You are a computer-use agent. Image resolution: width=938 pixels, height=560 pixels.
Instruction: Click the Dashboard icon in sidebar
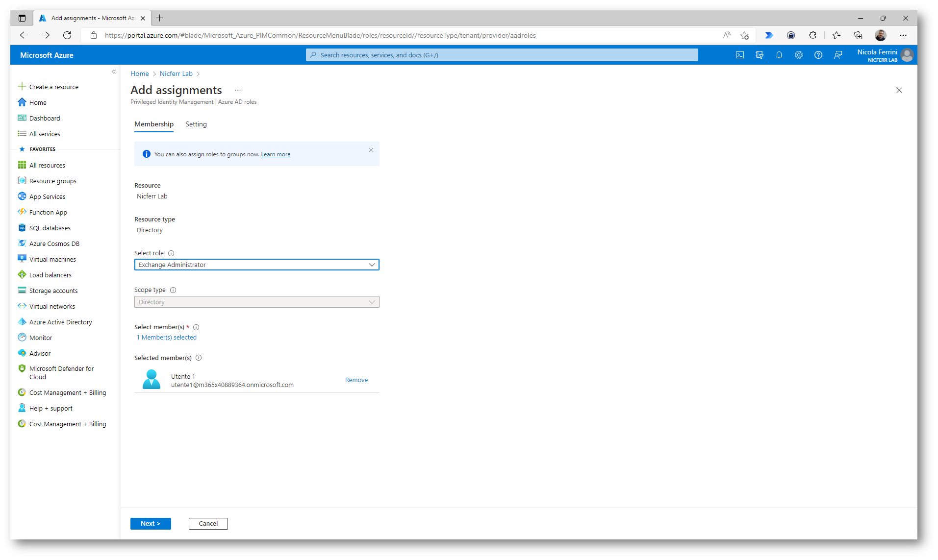[x=22, y=118]
